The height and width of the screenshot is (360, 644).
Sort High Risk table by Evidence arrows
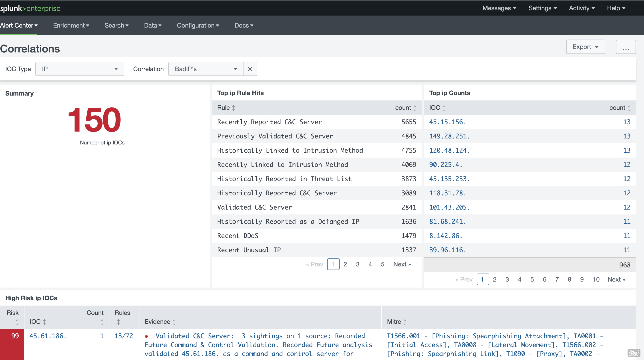(174, 322)
